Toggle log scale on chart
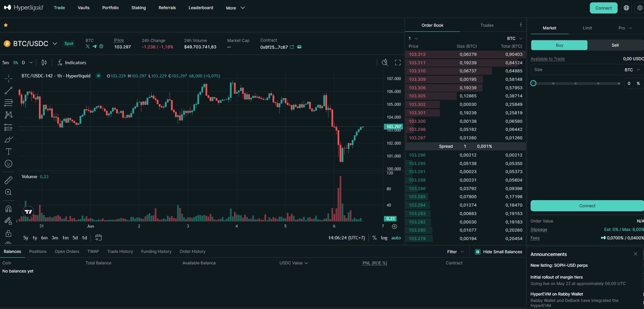644x309 pixels. pos(384,238)
